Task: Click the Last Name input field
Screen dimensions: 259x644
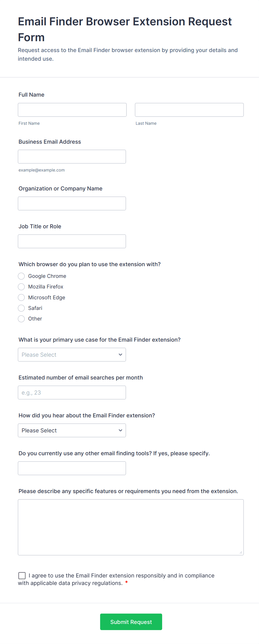Action: pos(189,110)
